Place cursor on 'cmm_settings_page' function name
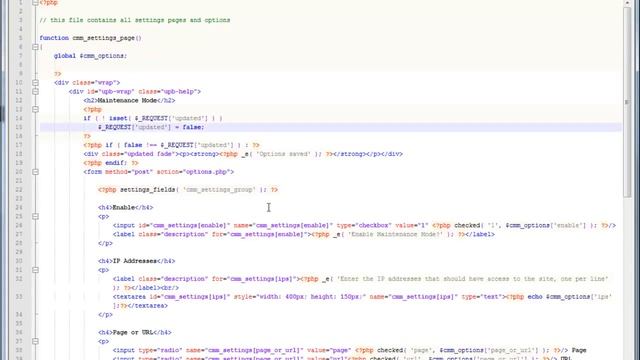This screenshot has width=640, height=360. coord(103,38)
